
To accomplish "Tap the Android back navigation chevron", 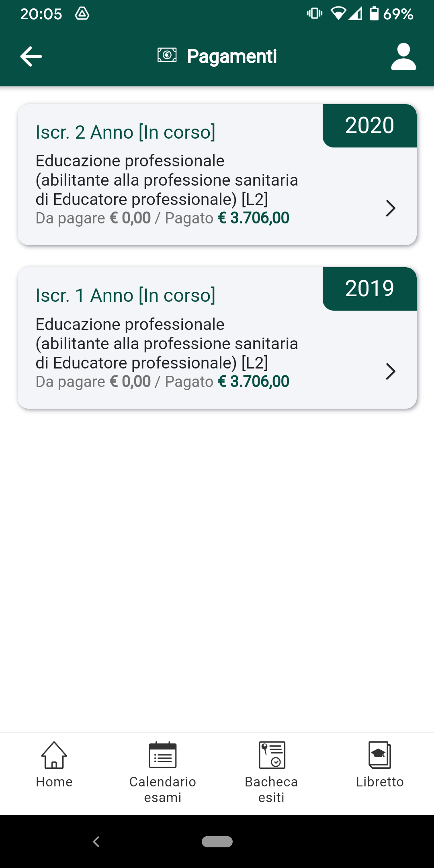I will click(96, 841).
